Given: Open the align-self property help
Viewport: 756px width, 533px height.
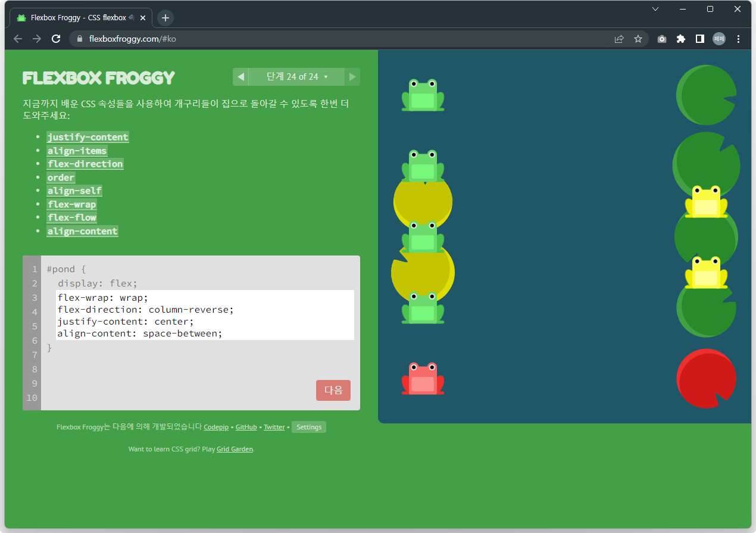Looking at the screenshot, I should (74, 191).
